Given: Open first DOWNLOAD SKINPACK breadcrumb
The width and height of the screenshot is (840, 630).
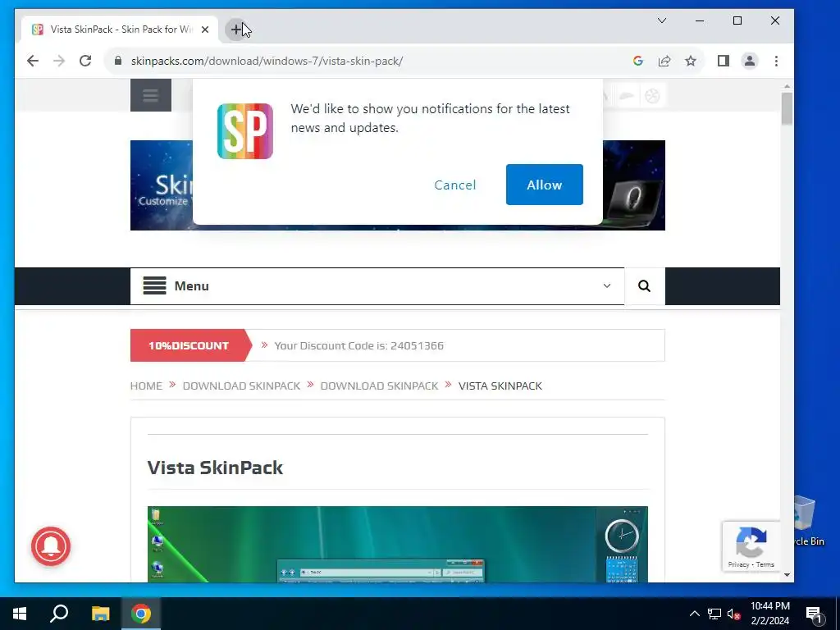Looking at the screenshot, I should tap(242, 386).
